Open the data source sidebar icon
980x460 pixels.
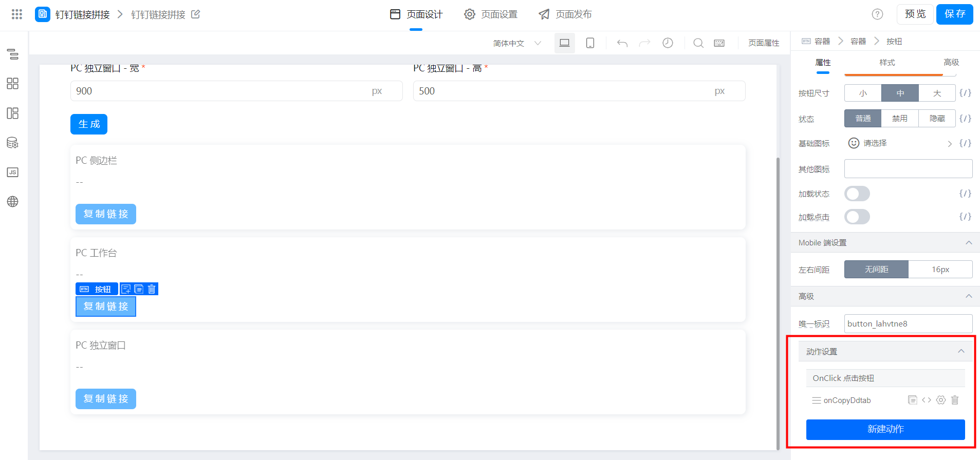[13, 143]
